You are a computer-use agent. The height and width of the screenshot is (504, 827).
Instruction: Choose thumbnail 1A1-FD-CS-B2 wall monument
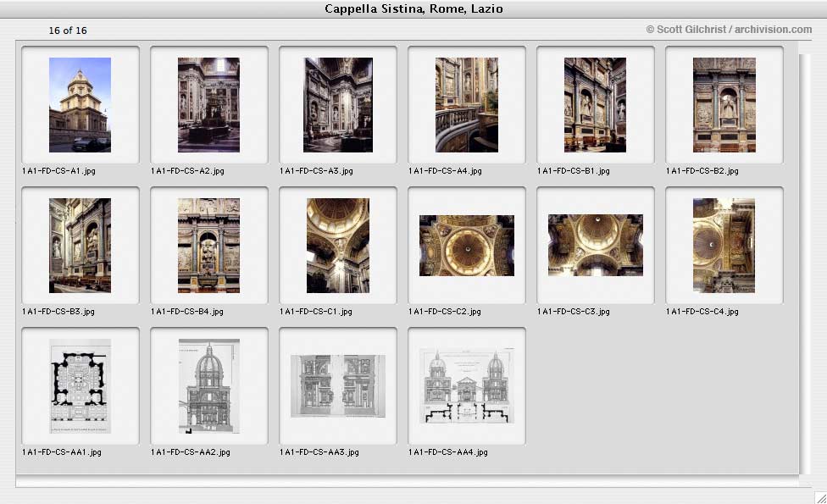724,105
